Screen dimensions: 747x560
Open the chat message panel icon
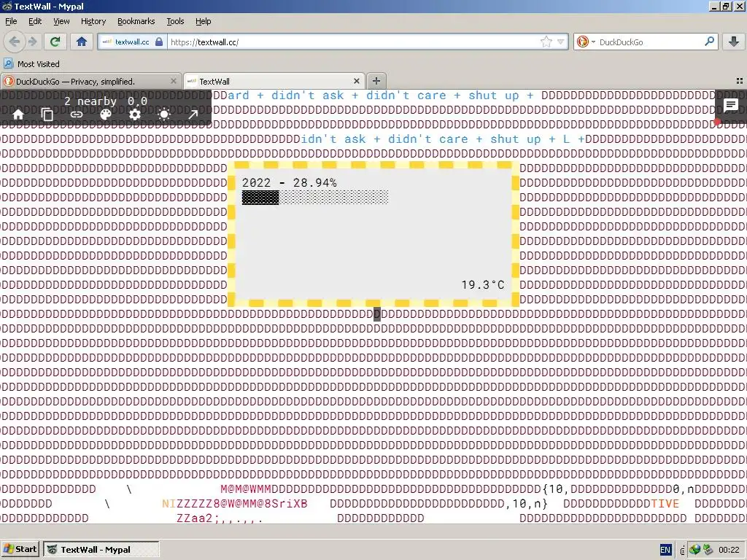pyautogui.click(x=730, y=105)
